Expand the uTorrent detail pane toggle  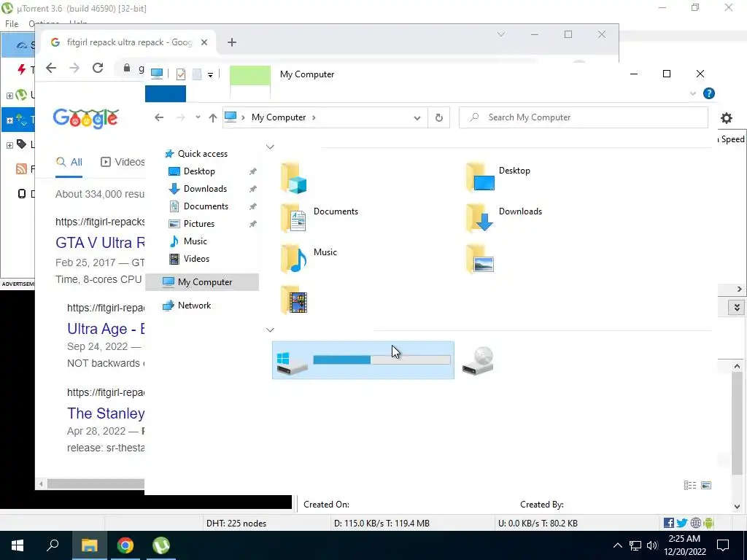pos(737,307)
